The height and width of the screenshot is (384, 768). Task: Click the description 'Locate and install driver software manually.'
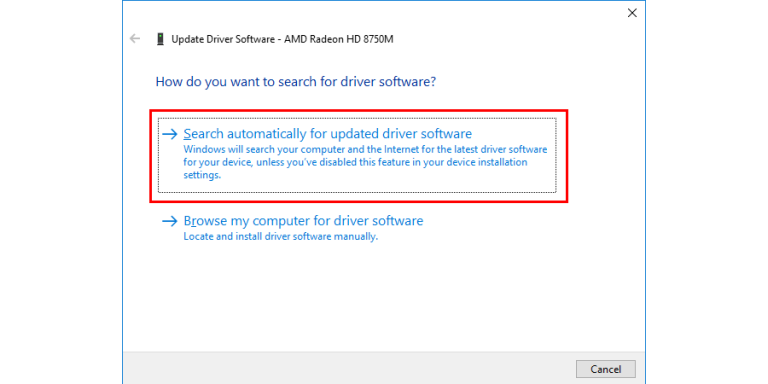pos(281,237)
